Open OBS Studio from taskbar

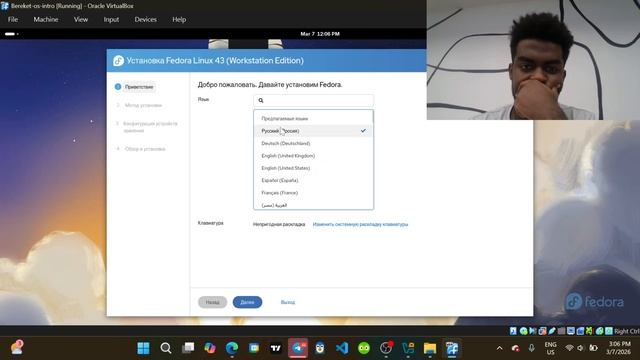coord(386,348)
